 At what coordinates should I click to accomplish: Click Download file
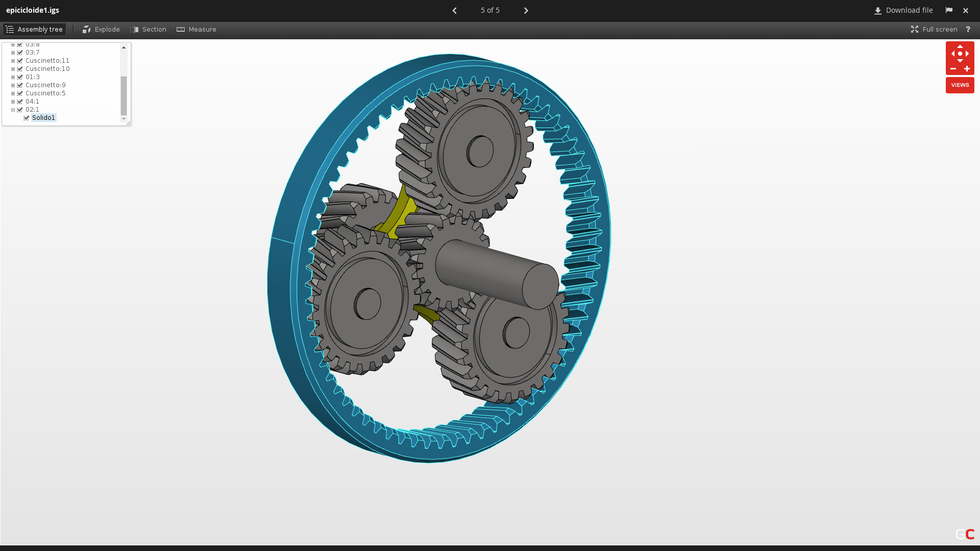pos(903,10)
